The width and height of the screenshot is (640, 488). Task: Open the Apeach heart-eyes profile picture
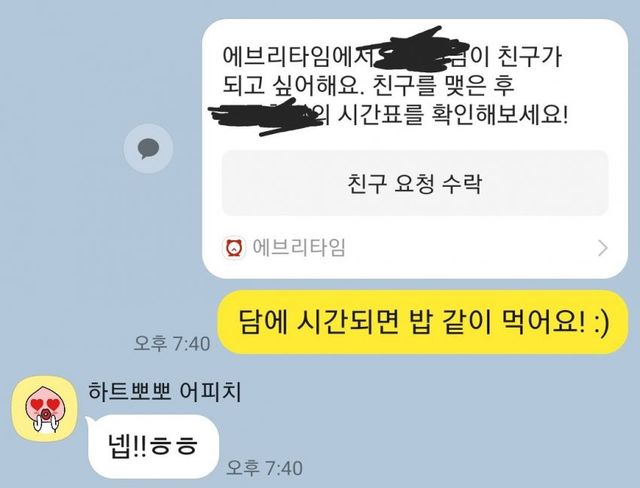[x=44, y=408]
